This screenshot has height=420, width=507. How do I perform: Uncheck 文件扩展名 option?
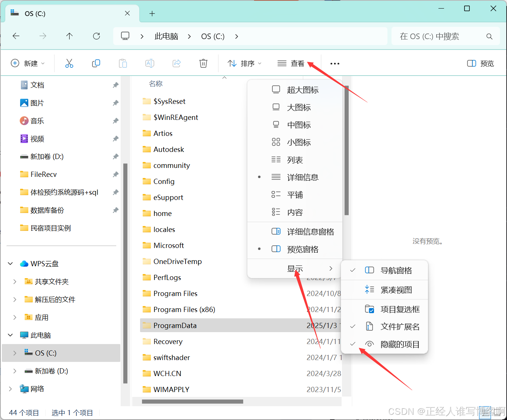coord(400,326)
